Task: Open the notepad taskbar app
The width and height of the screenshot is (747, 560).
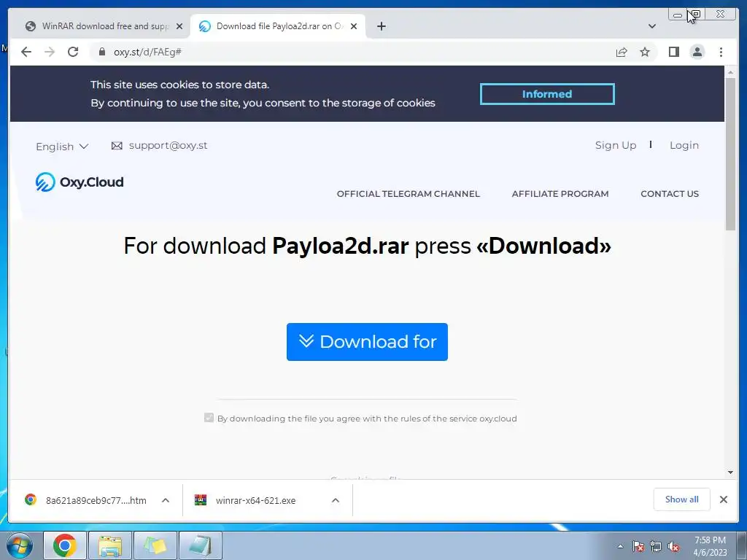Action: tap(201, 545)
